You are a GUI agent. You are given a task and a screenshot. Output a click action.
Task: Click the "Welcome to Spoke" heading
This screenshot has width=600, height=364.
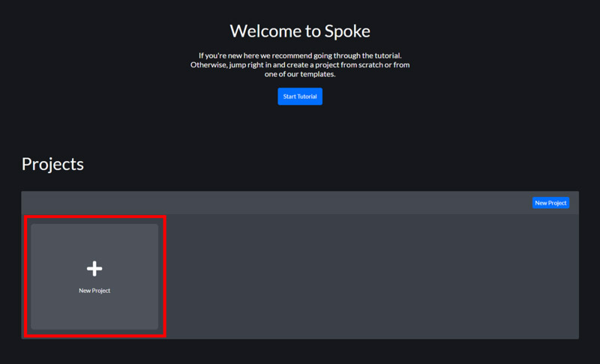click(x=300, y=31)
